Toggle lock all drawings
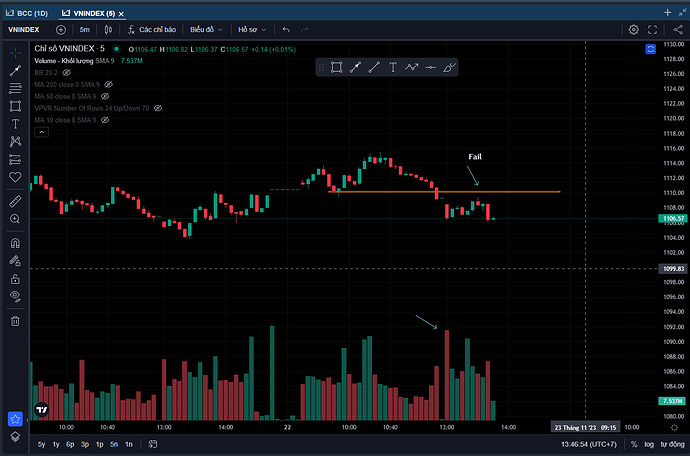The image size is (690, 456). pos(15,279)
